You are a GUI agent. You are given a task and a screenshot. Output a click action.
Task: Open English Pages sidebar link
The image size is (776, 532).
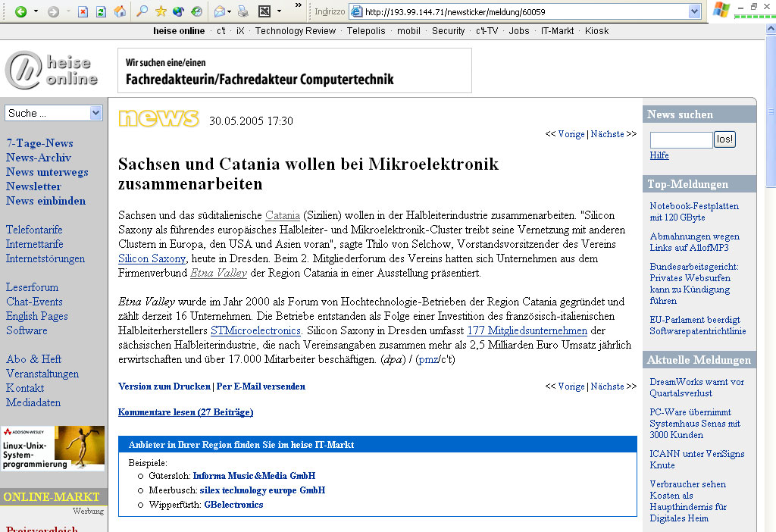[37, 316]
